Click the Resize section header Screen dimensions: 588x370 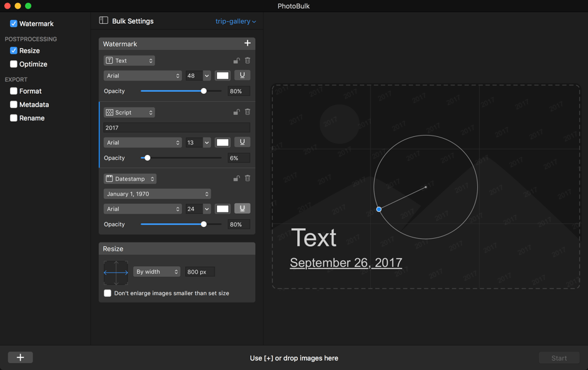pyautogui.click(x=177, y=249)
